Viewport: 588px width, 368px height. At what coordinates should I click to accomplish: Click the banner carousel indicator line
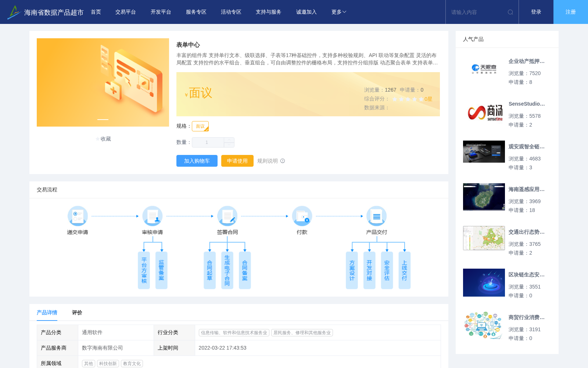[103, 120]
